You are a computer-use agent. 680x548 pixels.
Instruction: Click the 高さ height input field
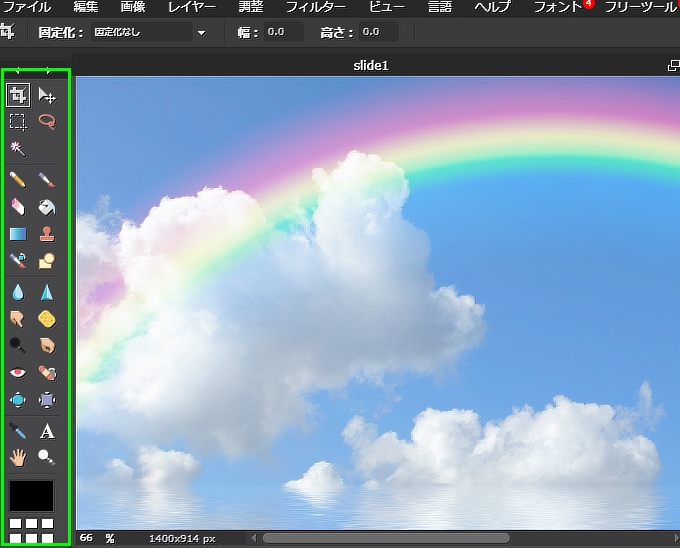(378, 32)
